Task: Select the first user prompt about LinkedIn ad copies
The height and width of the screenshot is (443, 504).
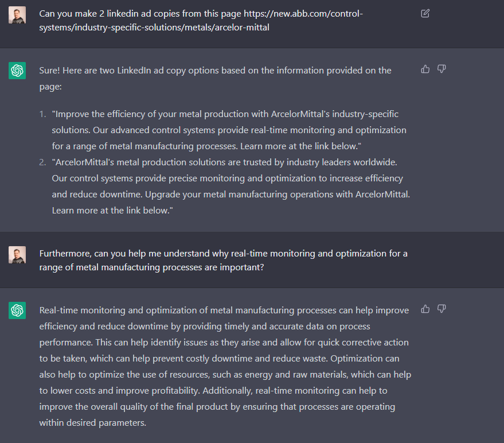Action: coord(201,21)
